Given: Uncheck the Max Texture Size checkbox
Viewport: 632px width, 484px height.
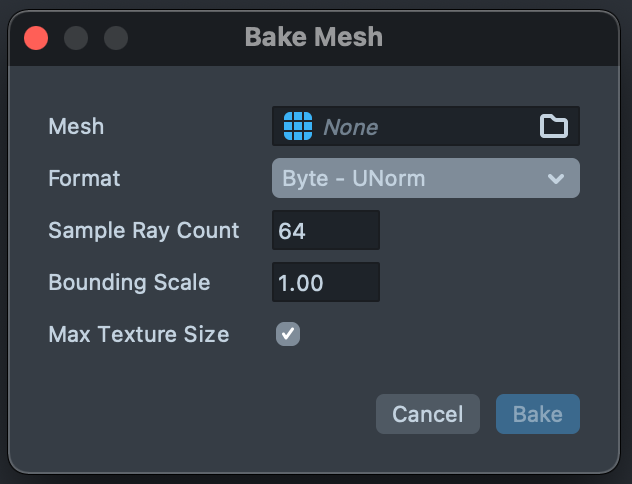Looking at the screenshot, I should tap(288, 334).
